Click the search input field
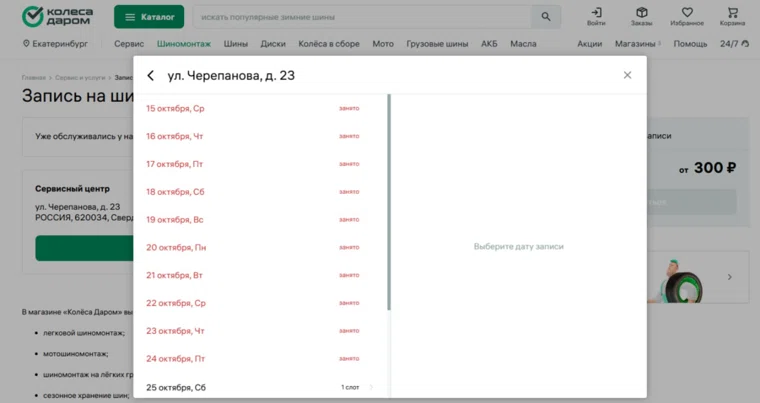This screenshot has height=403, width=760. click(360, 17)
